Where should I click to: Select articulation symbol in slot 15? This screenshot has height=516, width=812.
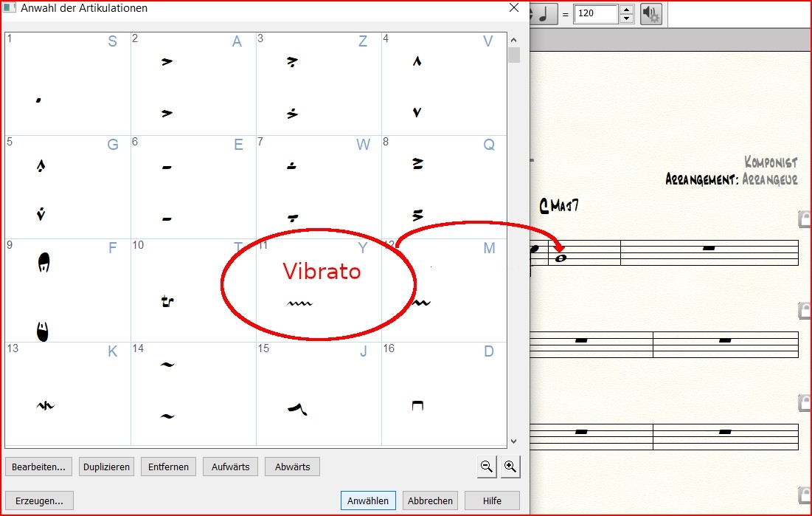[x=319, y=393]
